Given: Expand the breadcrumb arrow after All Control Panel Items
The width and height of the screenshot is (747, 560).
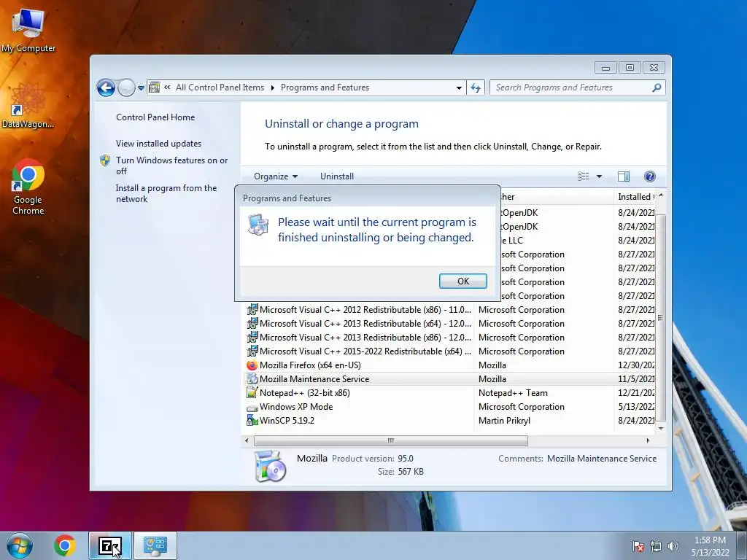Looking at the screenshot, I should pyautogui.click(x=273, y=87).
